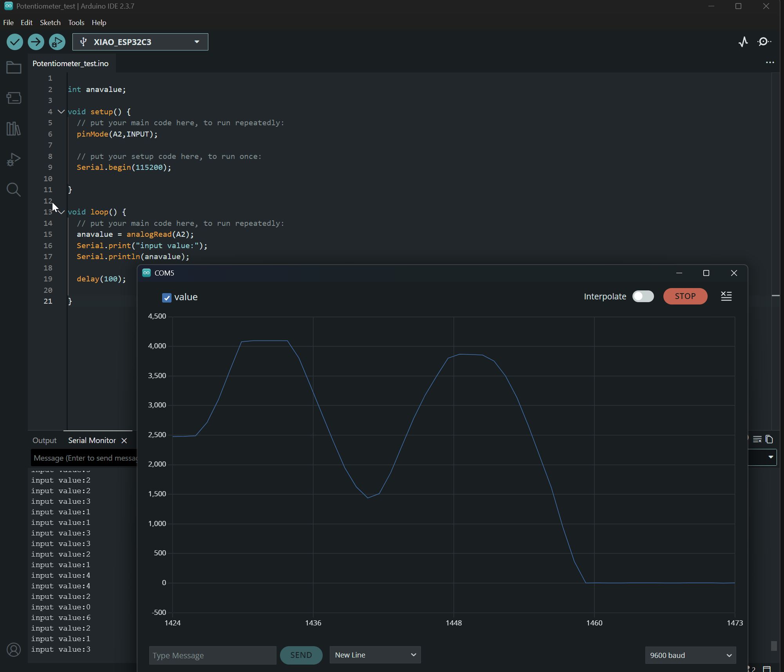This screenshot has width=784, height=672.
Task: Open the Tools menu
Action: point(76,22)
